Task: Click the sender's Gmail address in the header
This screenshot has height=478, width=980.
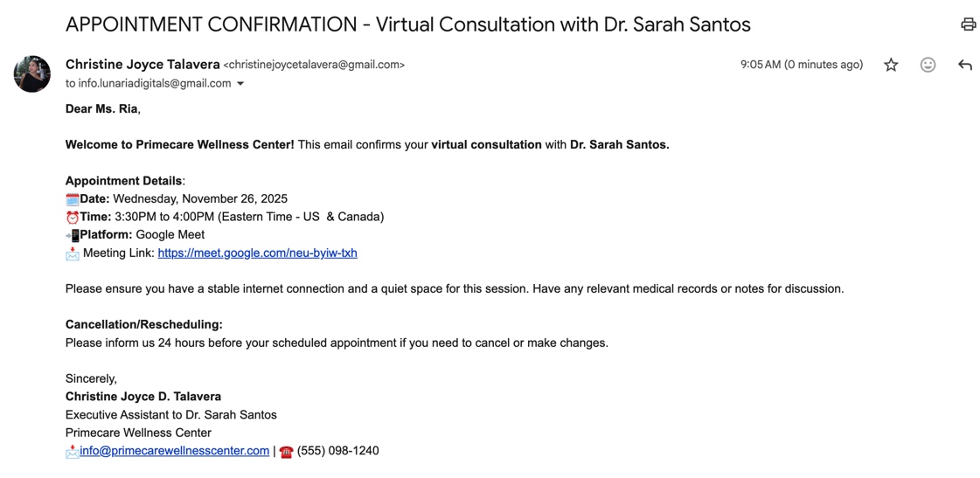Action: click(x=314, y=65)
